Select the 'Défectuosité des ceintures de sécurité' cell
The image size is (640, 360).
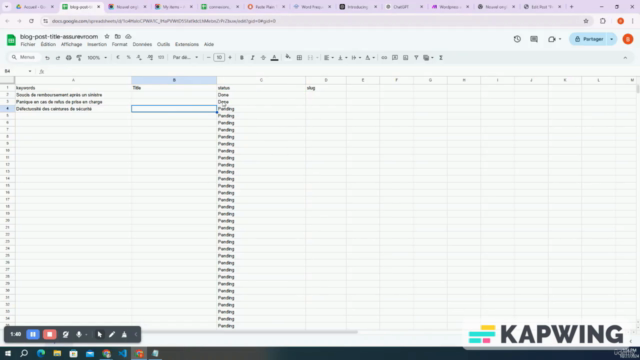click(x=73, y=109)
